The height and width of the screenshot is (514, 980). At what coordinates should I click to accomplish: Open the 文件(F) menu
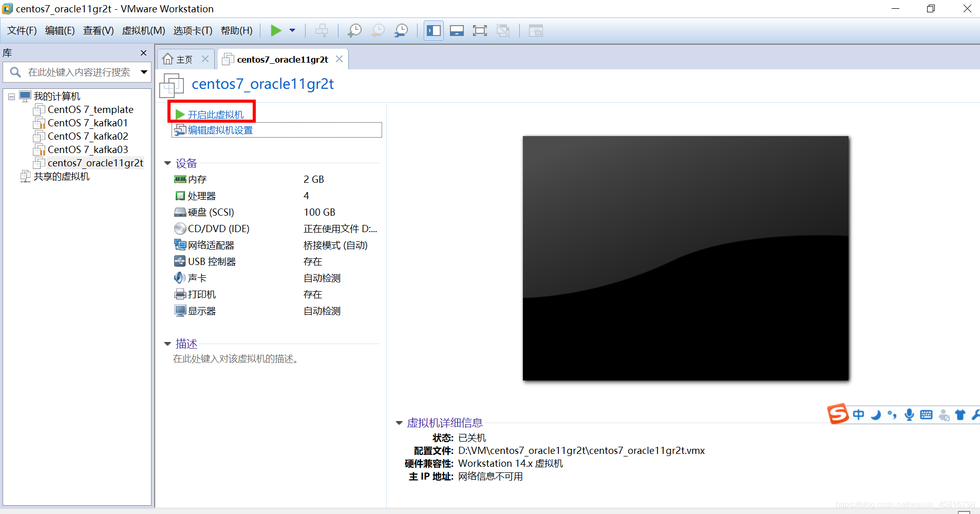point(22,31)
